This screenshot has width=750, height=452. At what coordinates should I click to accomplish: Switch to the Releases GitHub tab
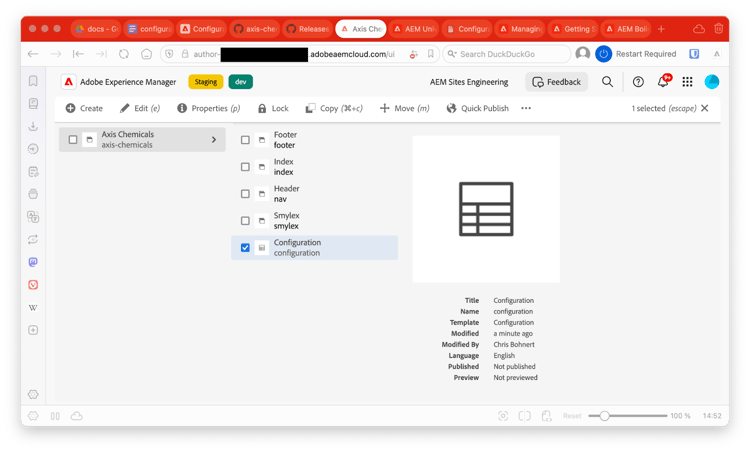coord(308,29)
